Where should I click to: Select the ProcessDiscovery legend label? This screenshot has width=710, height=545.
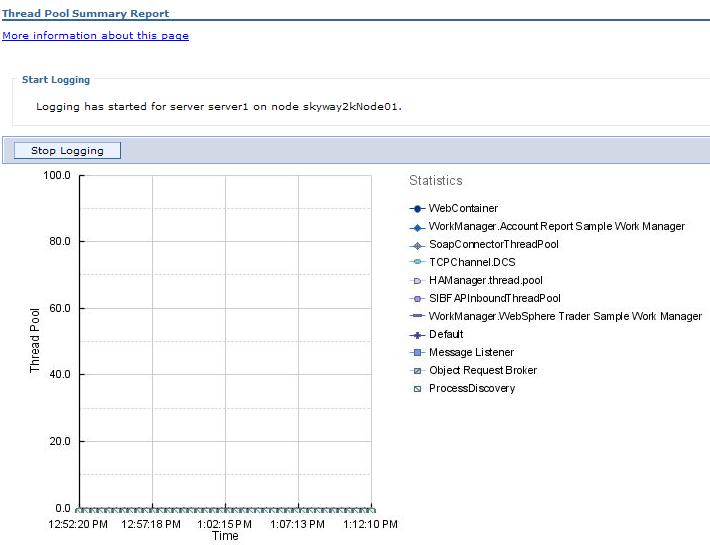point(472,388)
